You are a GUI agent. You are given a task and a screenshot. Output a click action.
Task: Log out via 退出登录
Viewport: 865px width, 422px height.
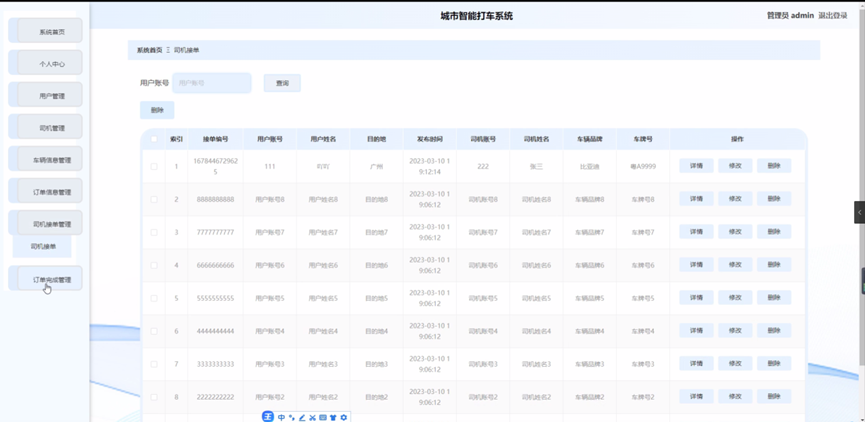tap(832, 15)
